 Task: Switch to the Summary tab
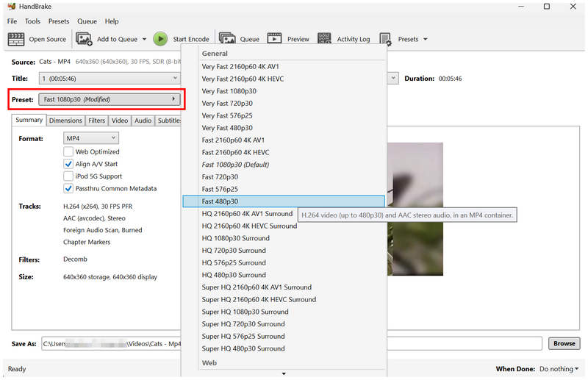tap(29, 120)
